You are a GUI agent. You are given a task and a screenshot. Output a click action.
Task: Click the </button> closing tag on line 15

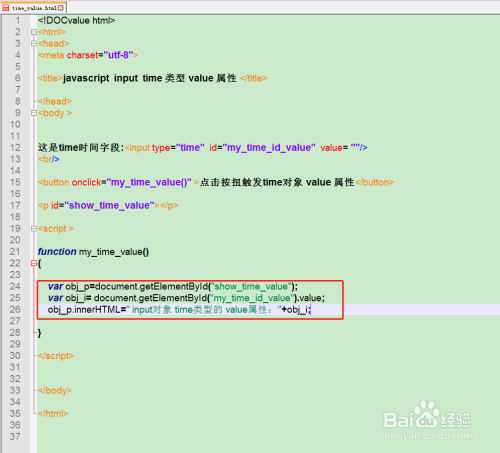pos(375,183)
